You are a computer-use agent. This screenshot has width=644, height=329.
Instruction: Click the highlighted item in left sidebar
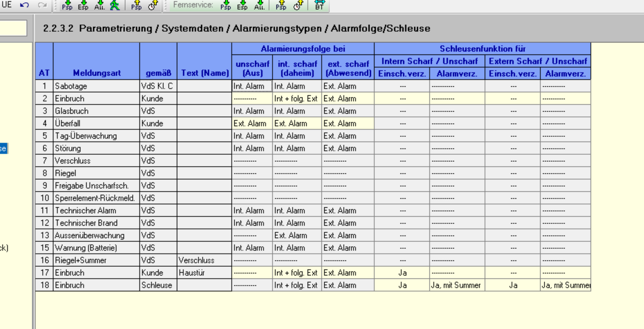click(x=3, y=148)
